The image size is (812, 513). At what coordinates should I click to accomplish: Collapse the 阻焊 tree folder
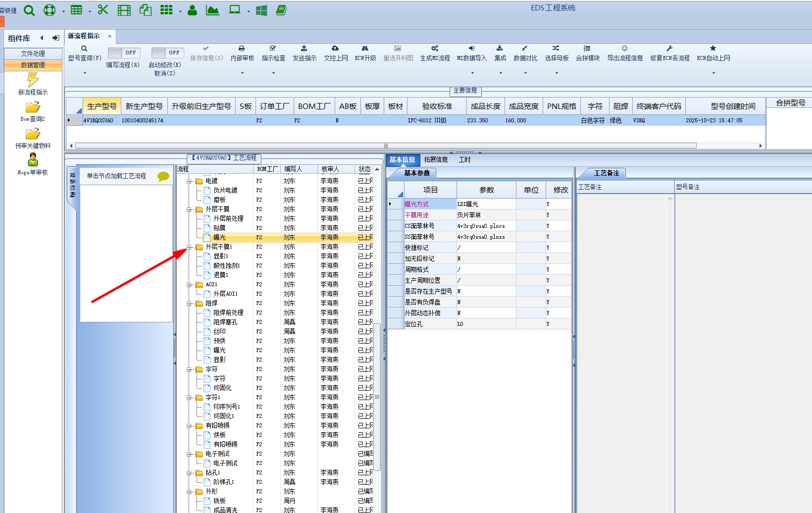[x=189, y=304]
